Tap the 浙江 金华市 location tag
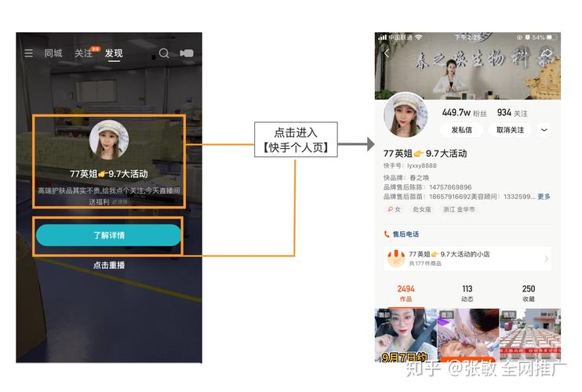 tap(459, 209)
